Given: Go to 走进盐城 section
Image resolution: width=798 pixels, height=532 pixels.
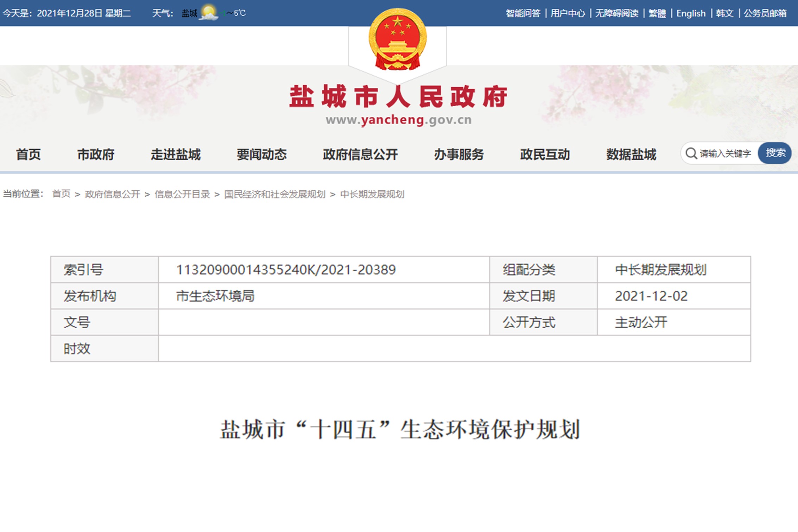Looking at the screenshot, I should pos(176,154).
